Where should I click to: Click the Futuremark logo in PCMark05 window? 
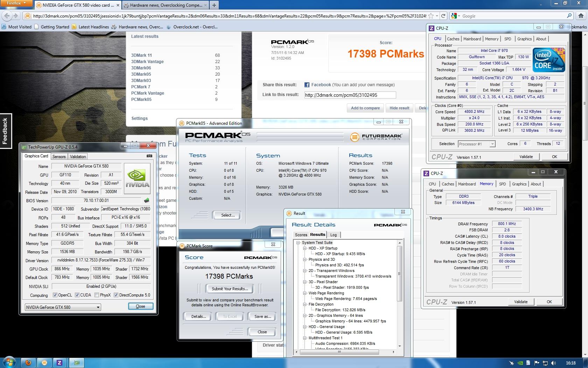coord(377,137)
